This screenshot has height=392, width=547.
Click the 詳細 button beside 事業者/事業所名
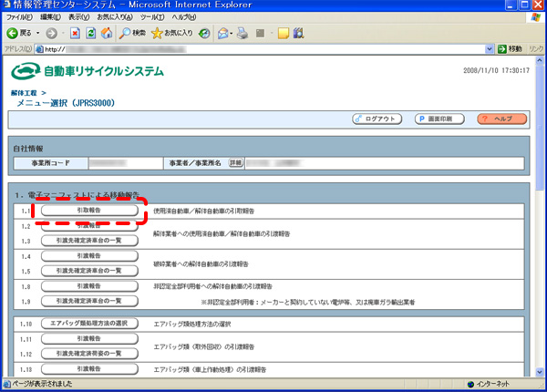[236, 163]
